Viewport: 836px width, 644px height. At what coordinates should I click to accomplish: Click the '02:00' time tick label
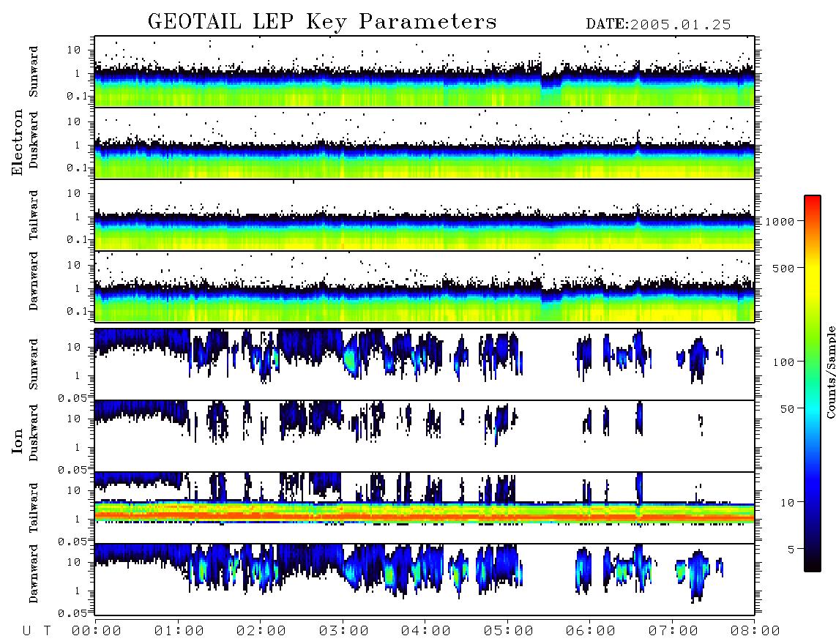[261, 631]
